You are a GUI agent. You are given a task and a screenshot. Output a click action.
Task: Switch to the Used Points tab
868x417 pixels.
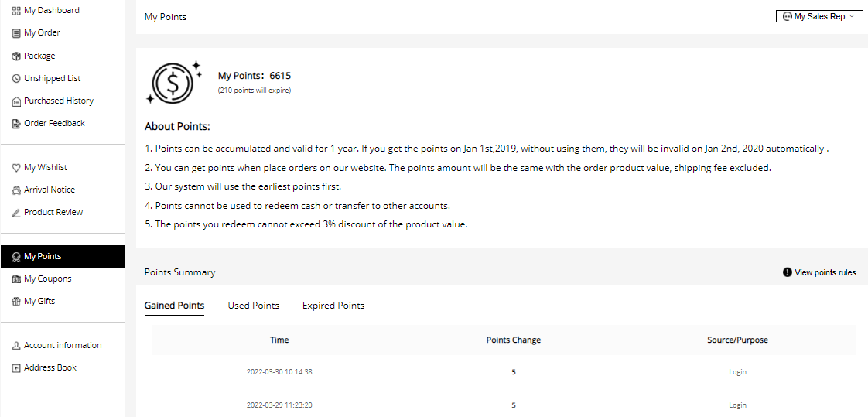(254, 306)
